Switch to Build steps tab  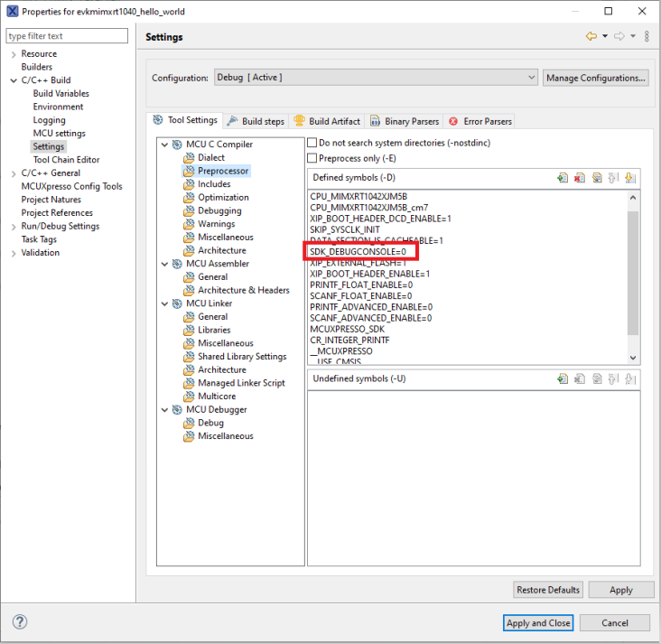[256, 121]
